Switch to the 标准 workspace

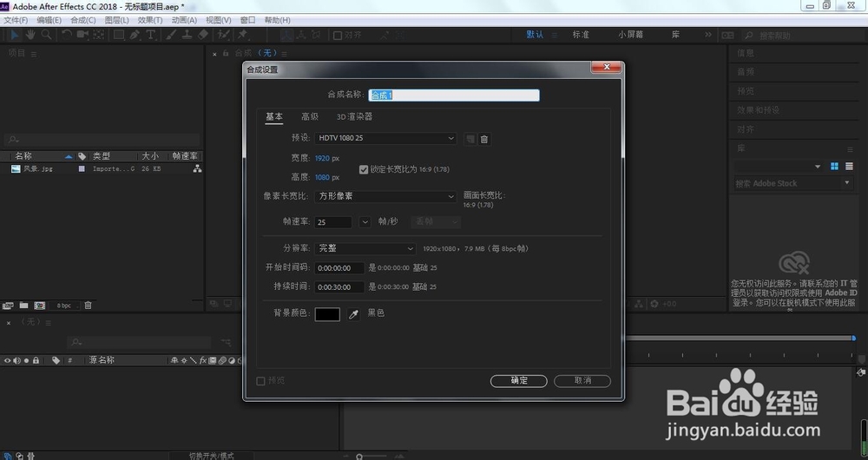click(581, 35)
